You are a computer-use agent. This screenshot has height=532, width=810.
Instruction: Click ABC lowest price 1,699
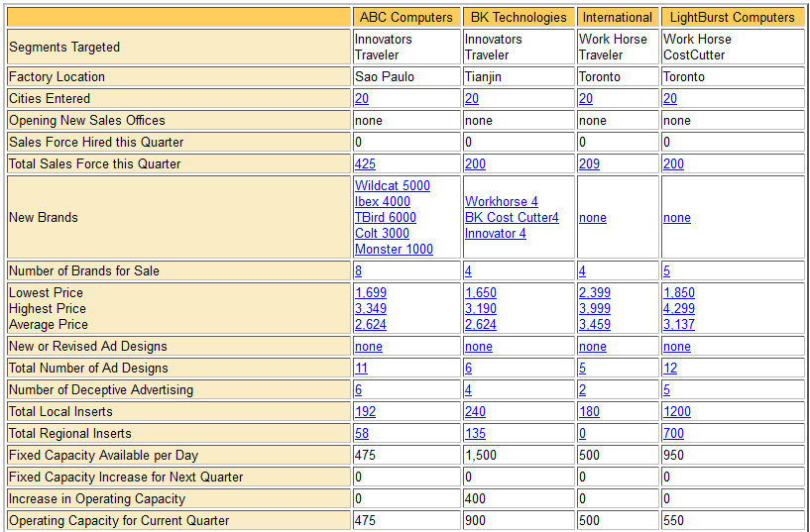coord(371,292)
